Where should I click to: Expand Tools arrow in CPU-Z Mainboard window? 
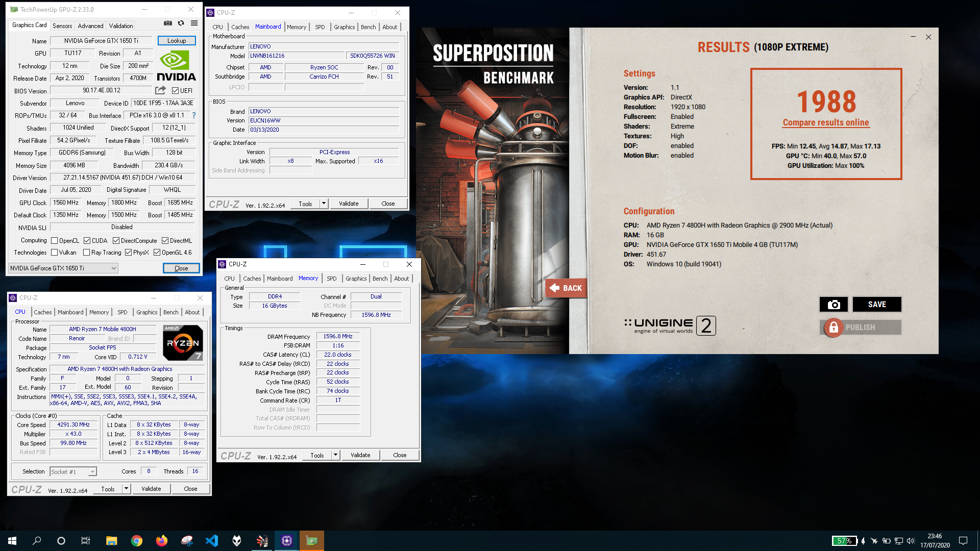pos(324,204)
